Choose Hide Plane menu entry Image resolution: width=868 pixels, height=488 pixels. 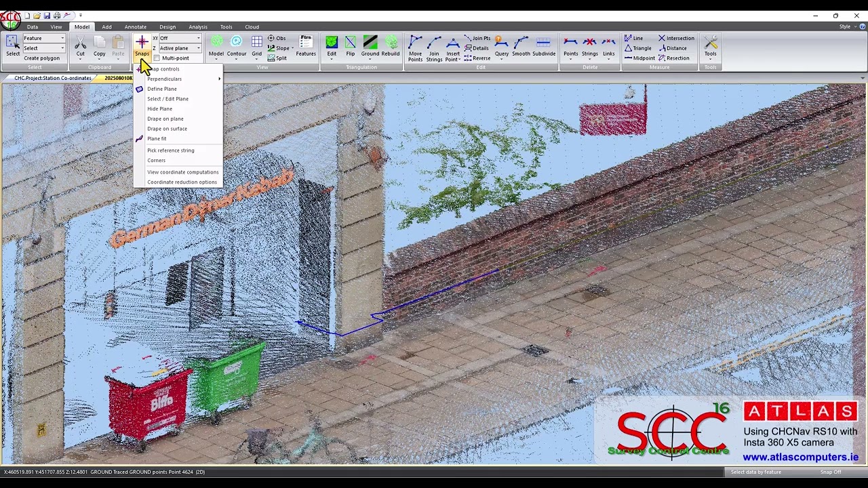point(178,108)
